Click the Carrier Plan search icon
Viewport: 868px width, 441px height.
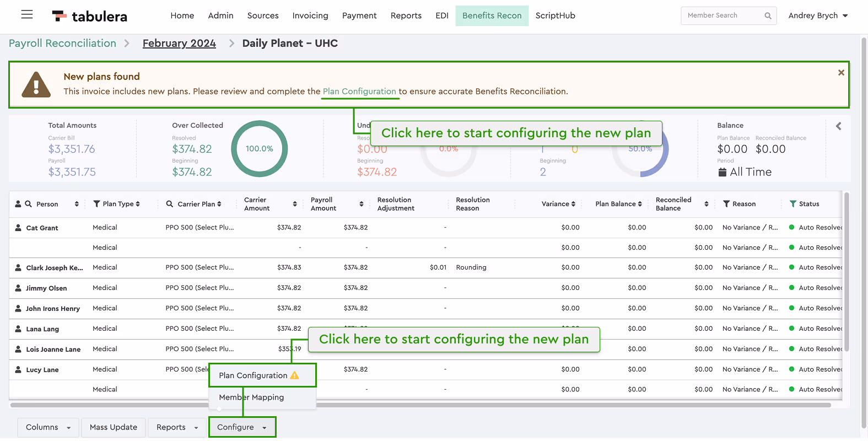point(170,204)
